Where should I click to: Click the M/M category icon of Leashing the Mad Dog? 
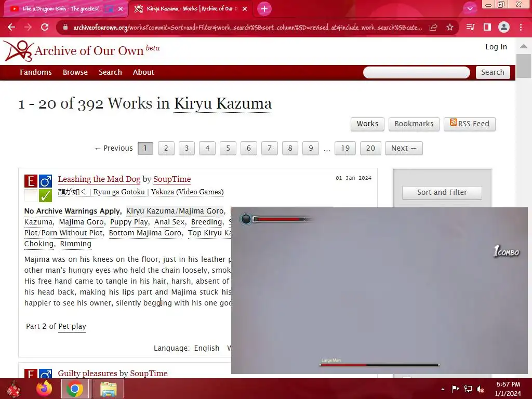click(x=46, y=181)
